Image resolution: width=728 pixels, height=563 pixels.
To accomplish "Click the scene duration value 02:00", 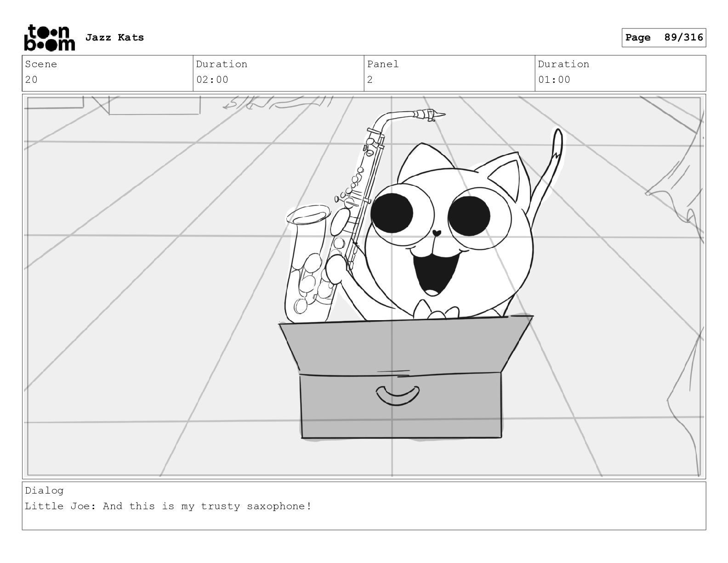I will tap(212, 80).
